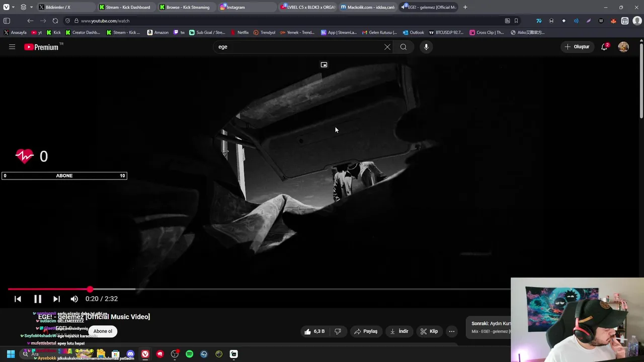Open the workspaces stack icon
The height and width of the screenshot is (362, 644).
click(23, 7)
